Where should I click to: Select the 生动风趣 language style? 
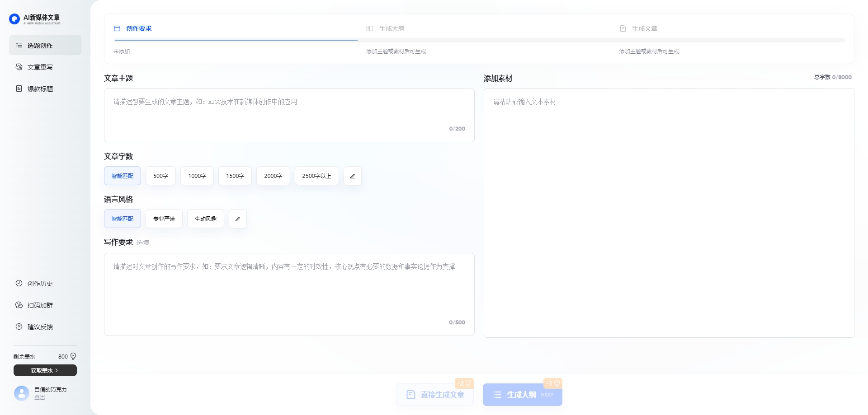[x=205, y=219]
